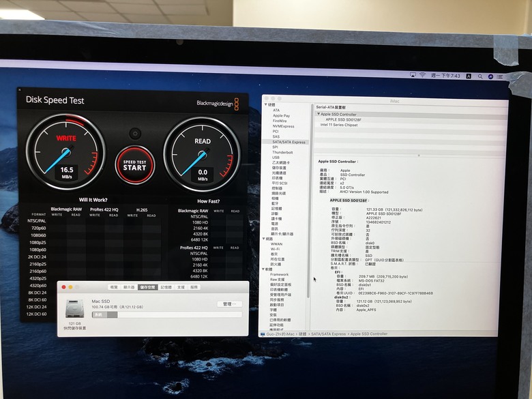Select 已停用的軟體 in the sidebar
The image size is (532, 399).
pos(280,320)
